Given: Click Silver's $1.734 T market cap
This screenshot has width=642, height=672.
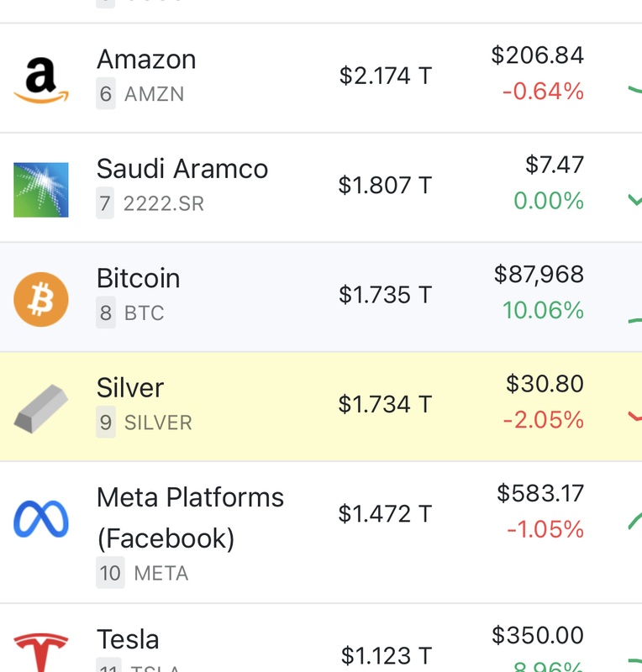Looking at the screenshot, I should click(385, 404).
